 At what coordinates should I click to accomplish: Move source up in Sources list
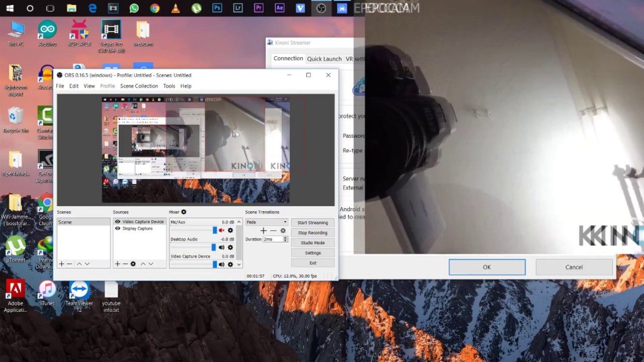pos(143,264)
